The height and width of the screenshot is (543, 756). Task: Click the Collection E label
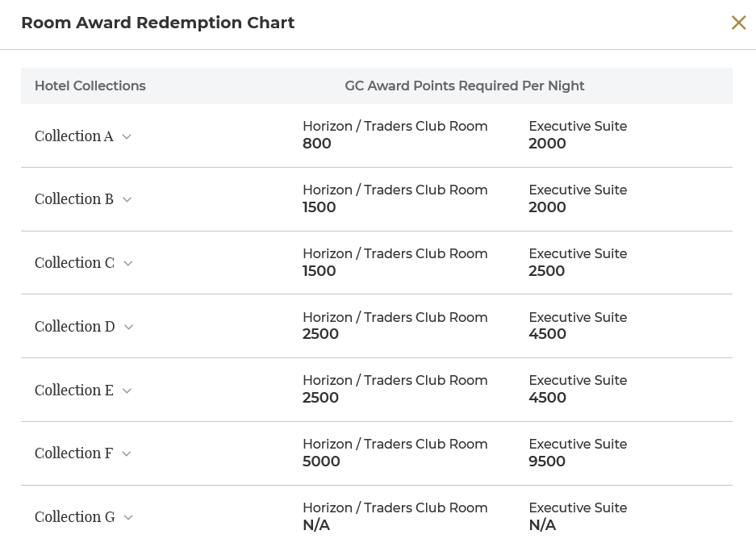coord(73,390)
